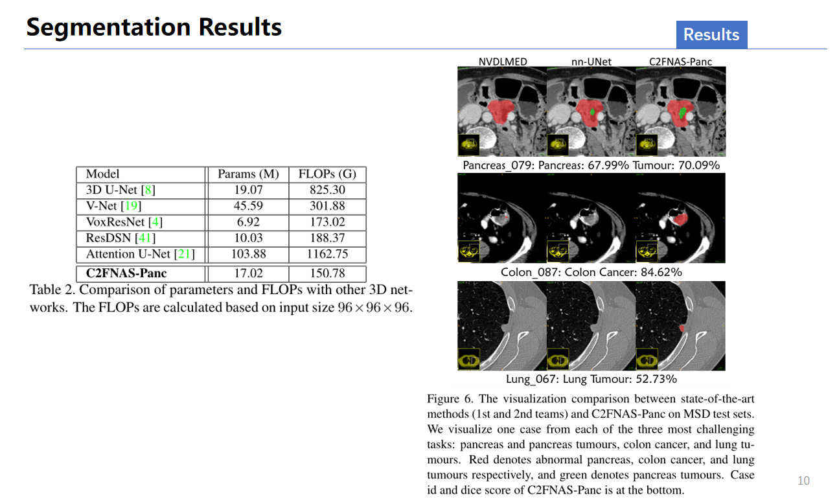
Task: Click the 825.30 FLOPs cell
Action: tap(328, 190)
